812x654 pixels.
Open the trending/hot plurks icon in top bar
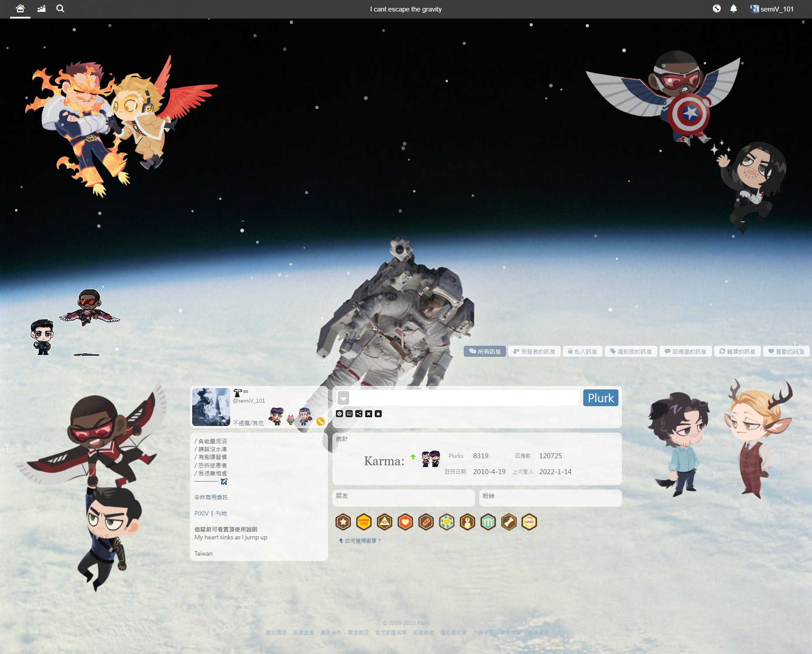tap(41, 8)
